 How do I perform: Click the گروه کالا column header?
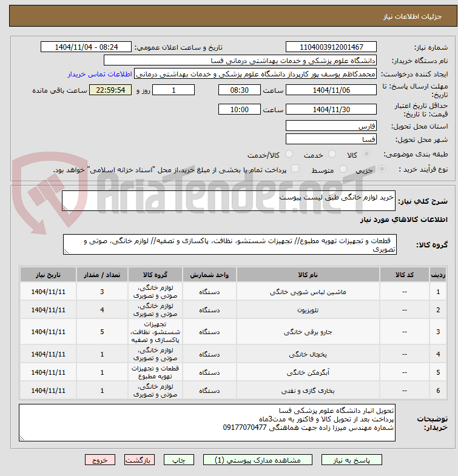155,275
